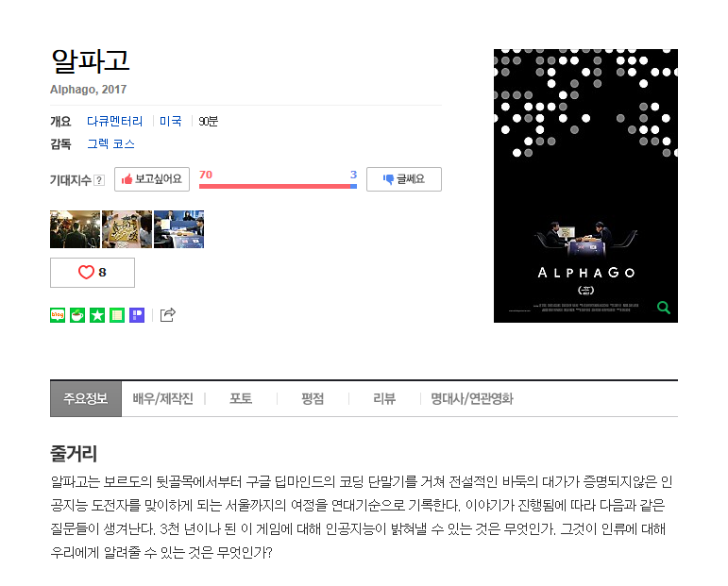
Task: Select the 리뷰 tab
Action: coord(384,398)
